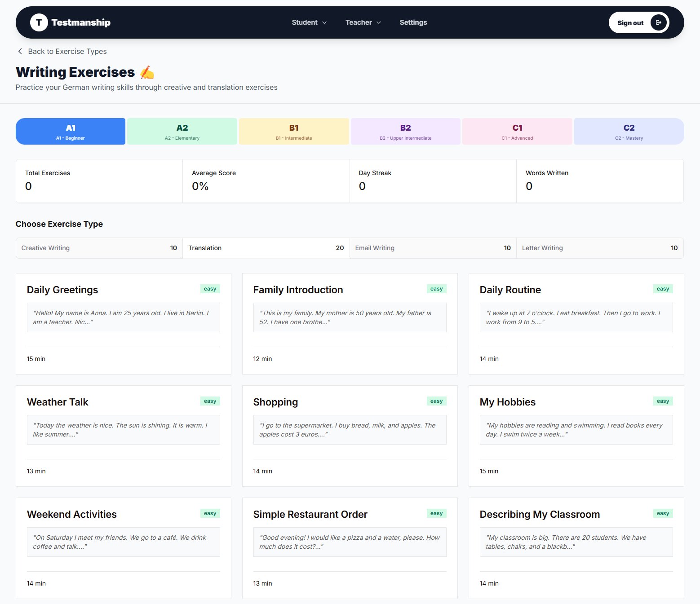Switch to the Creative Writing tab
Viewport: 700px width, 604px height.
[x=99, y=248]
